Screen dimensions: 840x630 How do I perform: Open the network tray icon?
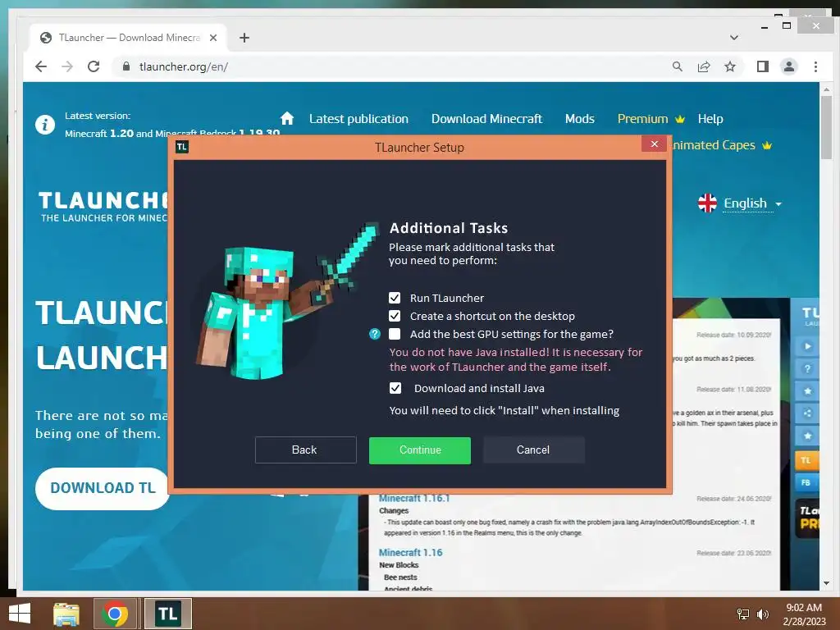(x=742, y=614)
